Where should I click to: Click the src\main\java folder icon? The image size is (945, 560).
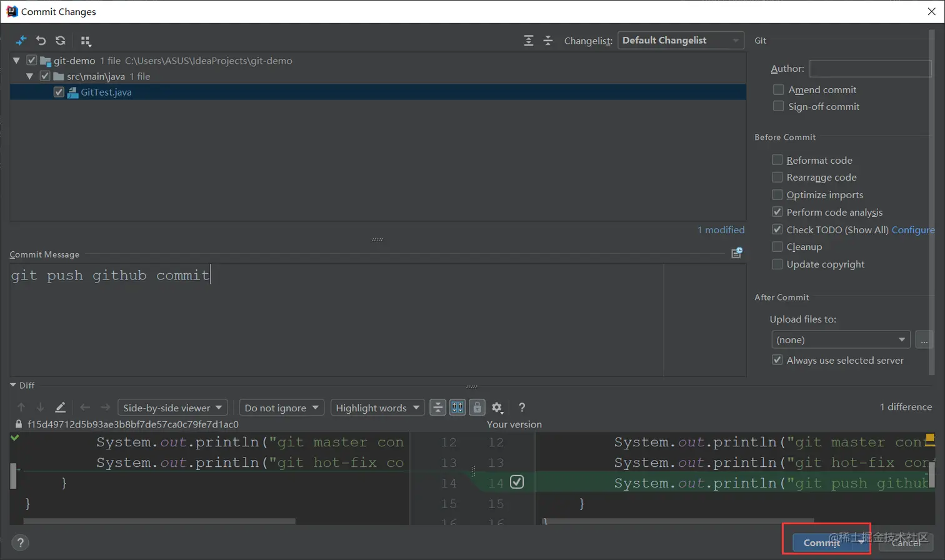[59, 76]
